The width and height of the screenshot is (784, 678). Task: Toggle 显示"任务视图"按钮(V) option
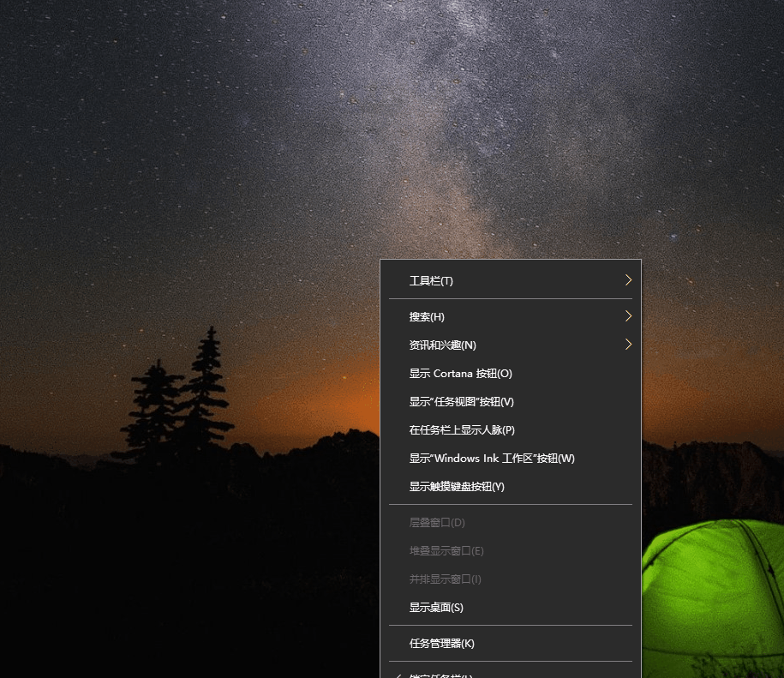pyautogui.click(x=461, y=402)
